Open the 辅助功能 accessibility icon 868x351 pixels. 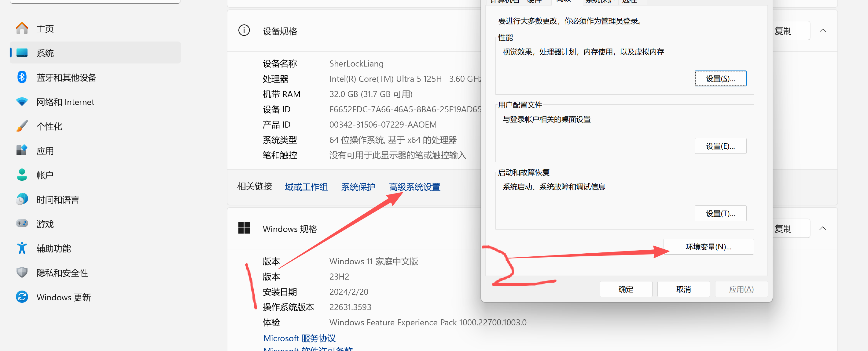coord(22,248)
